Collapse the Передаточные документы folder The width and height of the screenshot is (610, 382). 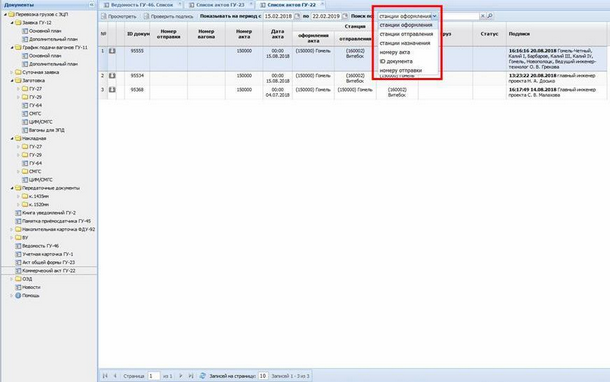12,188
